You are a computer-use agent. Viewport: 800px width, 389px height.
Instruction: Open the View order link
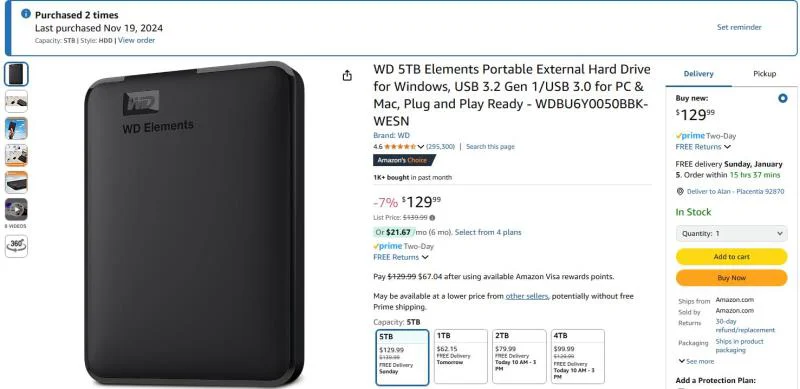point(137,40)
